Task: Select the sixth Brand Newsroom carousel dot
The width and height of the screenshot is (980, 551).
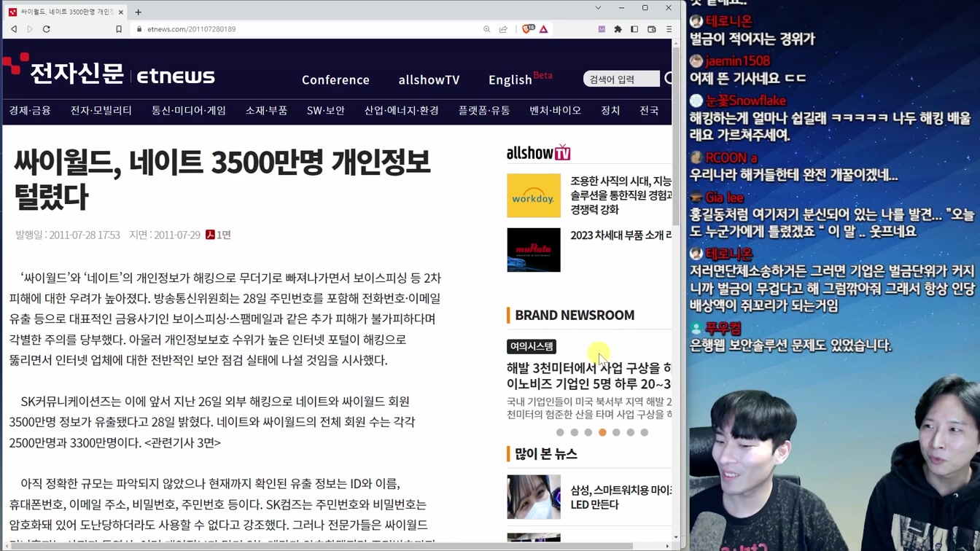Action: (630, 432)
